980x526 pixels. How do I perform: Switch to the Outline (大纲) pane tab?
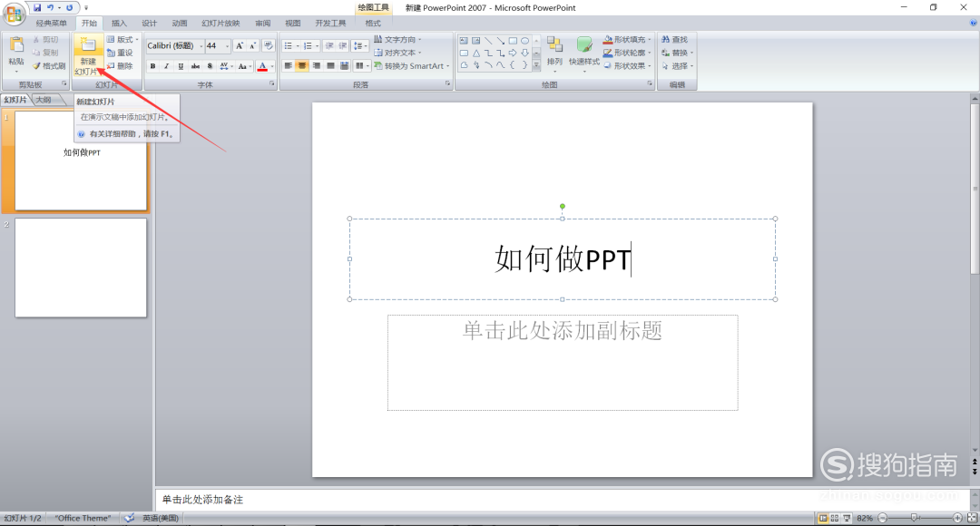pos(44,100)
